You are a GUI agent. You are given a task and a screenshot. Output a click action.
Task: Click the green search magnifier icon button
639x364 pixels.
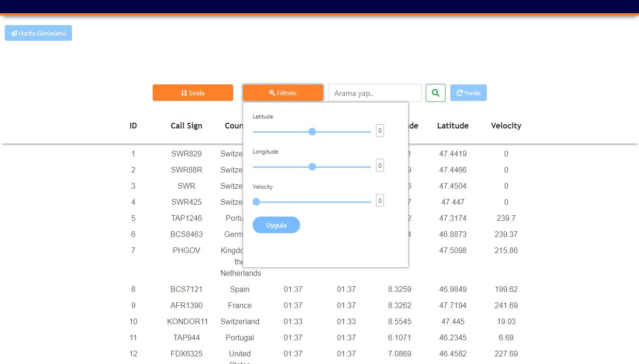(436, 93)
